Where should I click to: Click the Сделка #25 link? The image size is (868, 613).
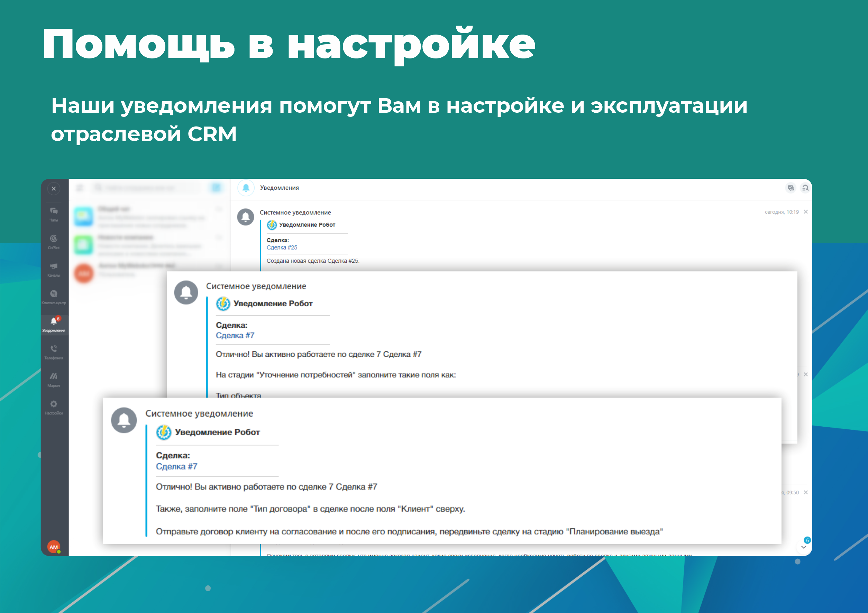point(282,248)
